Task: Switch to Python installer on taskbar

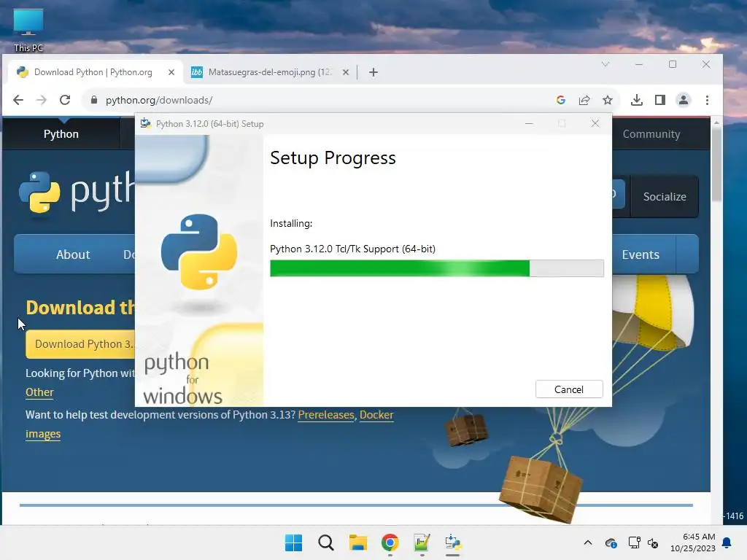Action: coord(453,542)
